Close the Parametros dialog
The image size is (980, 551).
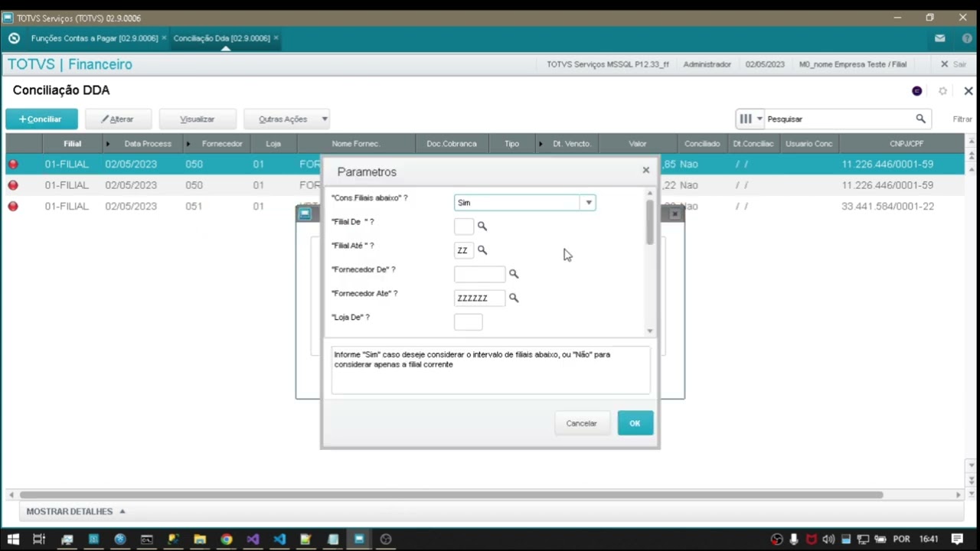click(645, 171)
